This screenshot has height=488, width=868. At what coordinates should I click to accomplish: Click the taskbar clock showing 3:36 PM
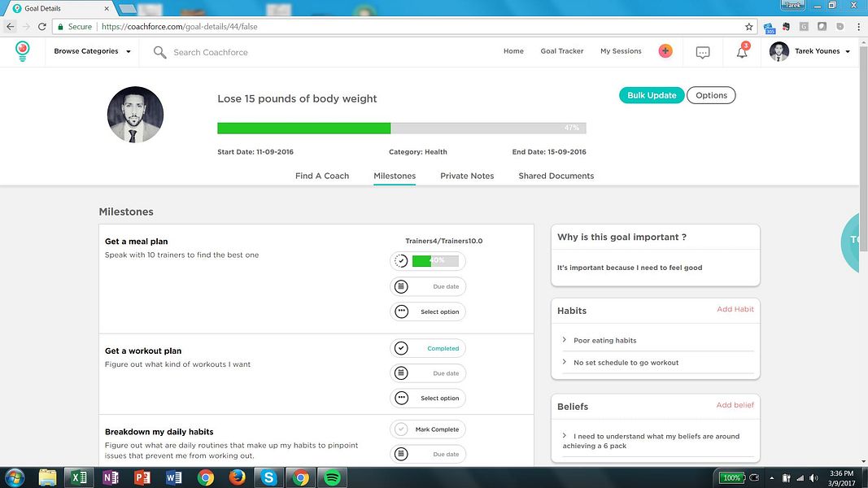point(841,478)
